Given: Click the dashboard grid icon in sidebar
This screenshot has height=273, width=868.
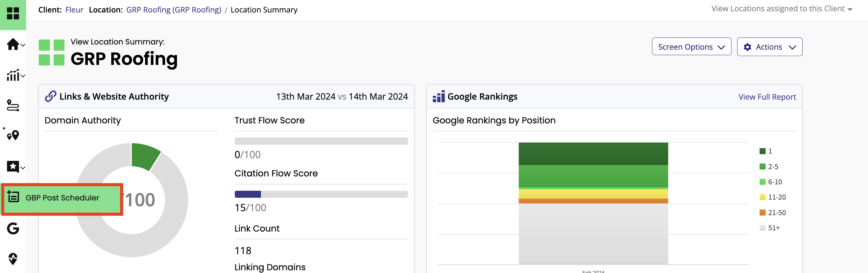Looking at the screenshot, I should pos(13,13).
